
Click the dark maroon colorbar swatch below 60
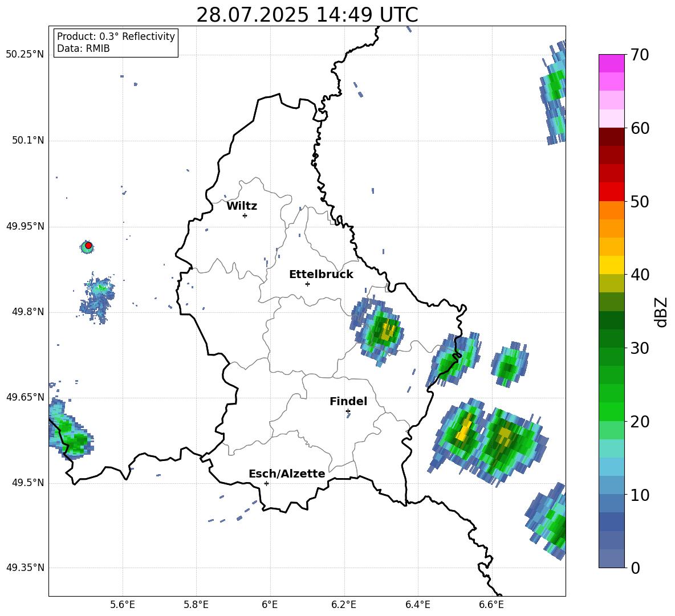(x=611, y=137)
